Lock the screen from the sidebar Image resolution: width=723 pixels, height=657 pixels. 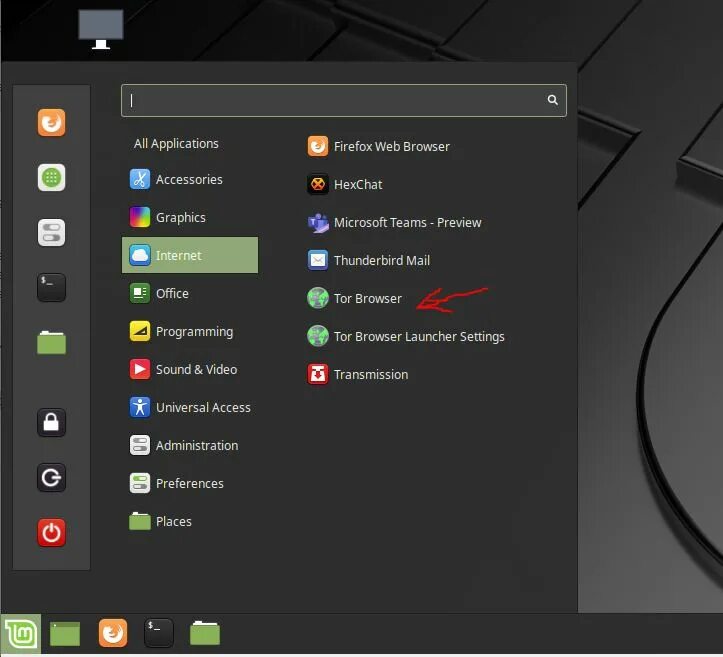click(x=51, y=422)
